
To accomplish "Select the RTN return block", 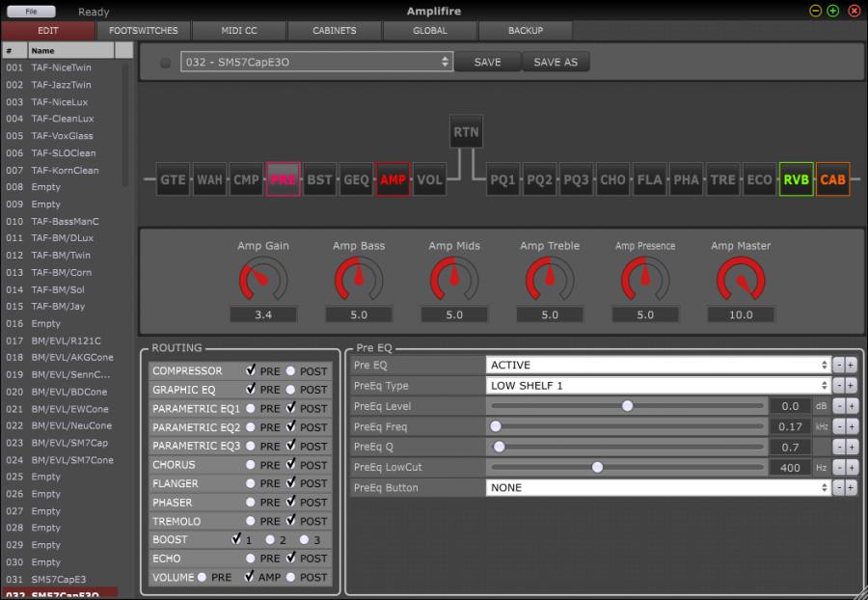I will tap(466, 132).
